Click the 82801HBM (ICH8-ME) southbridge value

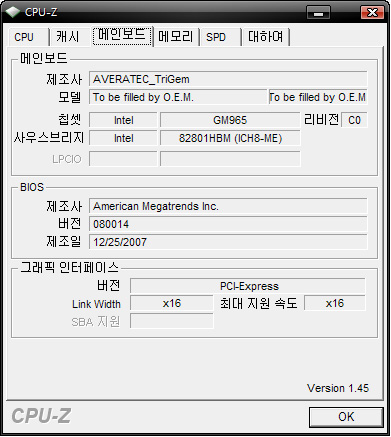pos(230,138)
